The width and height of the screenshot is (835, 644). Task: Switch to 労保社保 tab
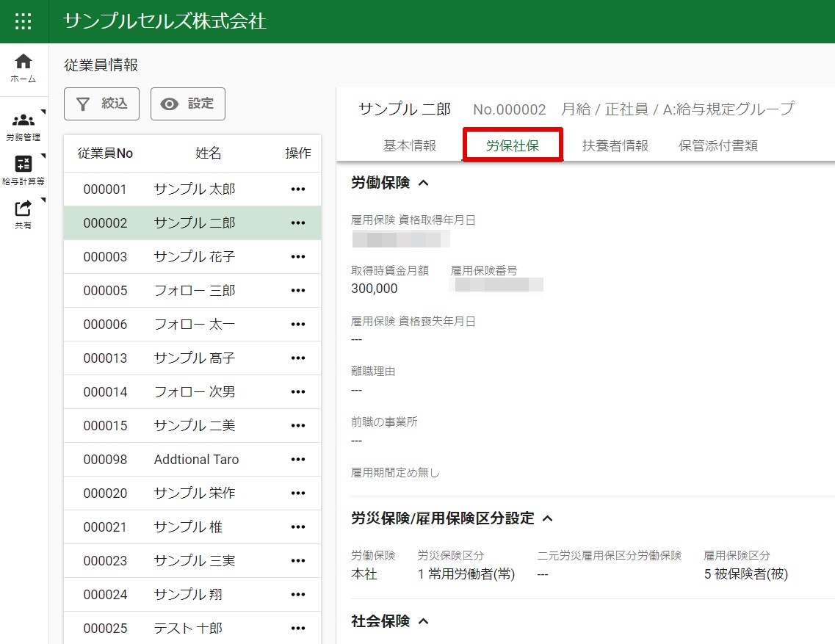click(x=513, y=145)
